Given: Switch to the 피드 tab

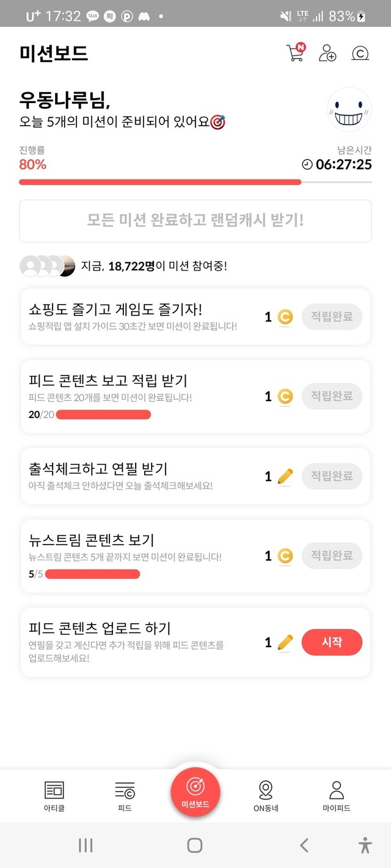Looking at the screenshot, I should [125, 796].
